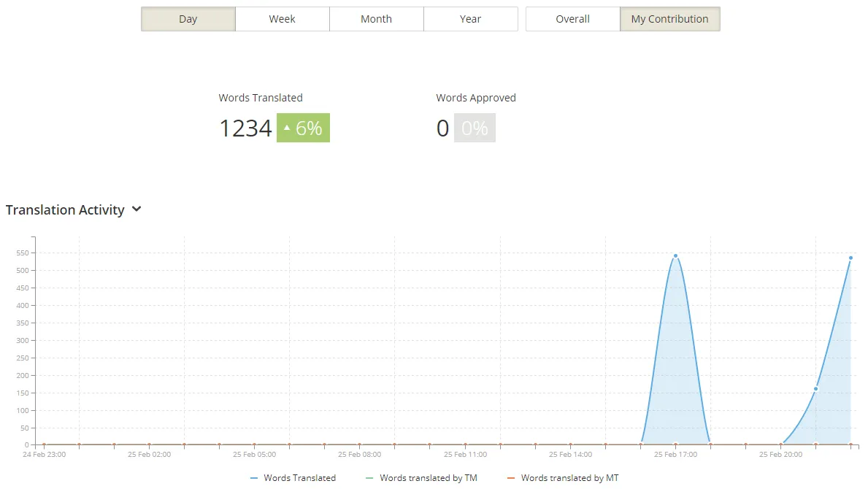
Task: Click the chart peak point near 25 Feb 17:00
Action: point(675,255)
